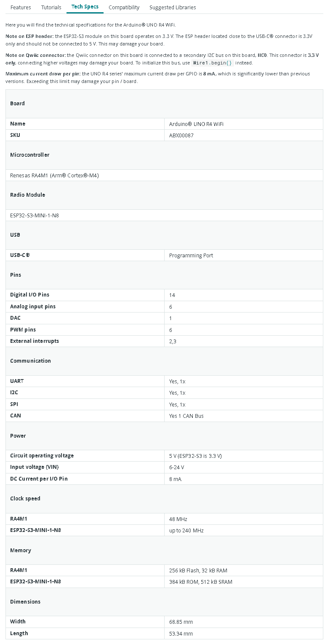
Task: Click the CAN value 'Yes 1 CAN Bus'
Action: coord(186,416)
